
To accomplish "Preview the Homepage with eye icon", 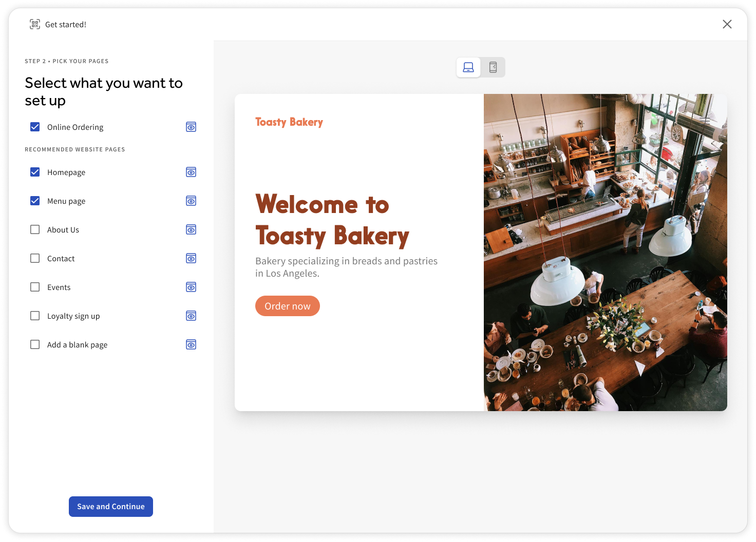I will click(191, 172).
